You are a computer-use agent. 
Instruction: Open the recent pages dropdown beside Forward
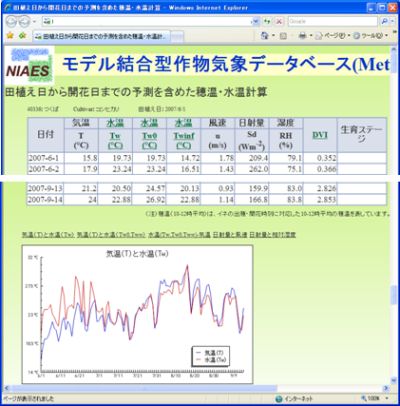34,22
